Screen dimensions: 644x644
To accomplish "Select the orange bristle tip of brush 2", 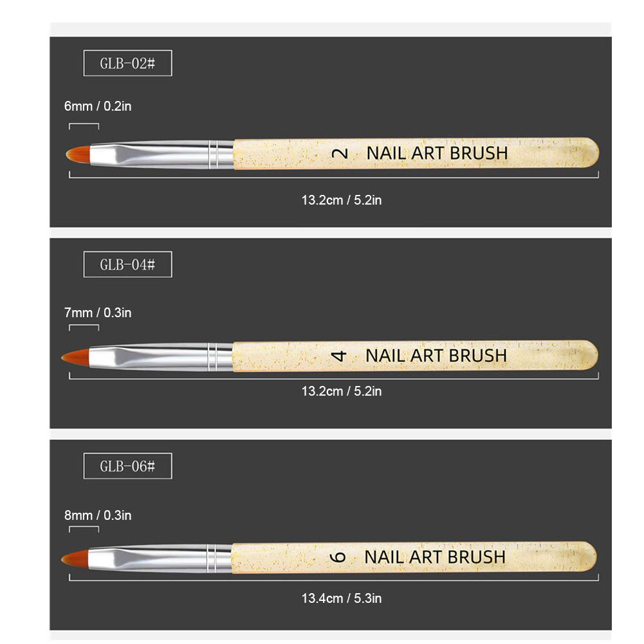I will [x=78, y=154].
